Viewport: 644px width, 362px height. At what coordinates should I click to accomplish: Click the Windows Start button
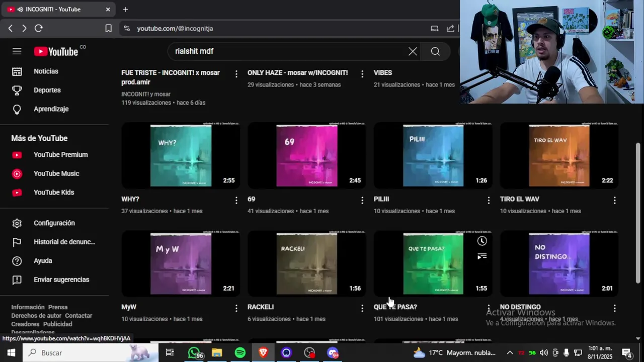point(11,353)
